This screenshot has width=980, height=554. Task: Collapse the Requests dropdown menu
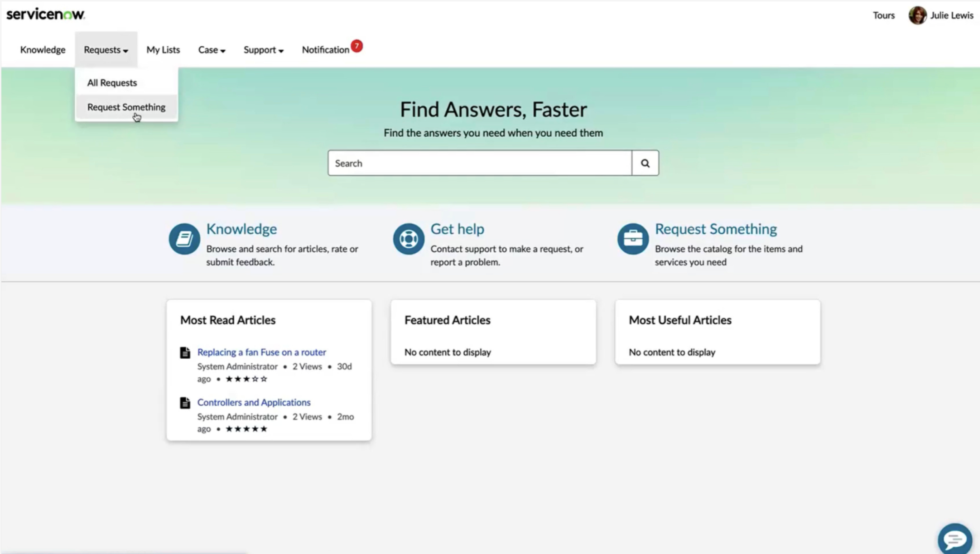[106, 50]
